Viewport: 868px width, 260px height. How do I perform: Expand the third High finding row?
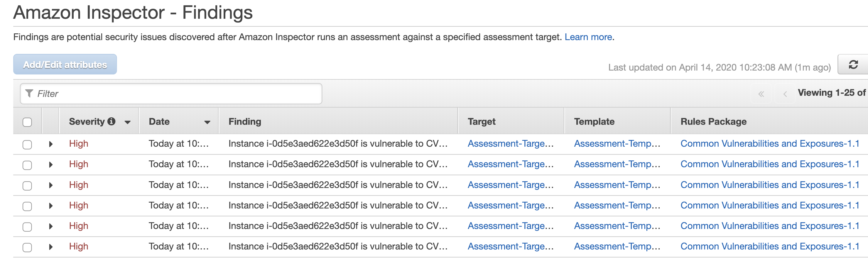point(50,185)
